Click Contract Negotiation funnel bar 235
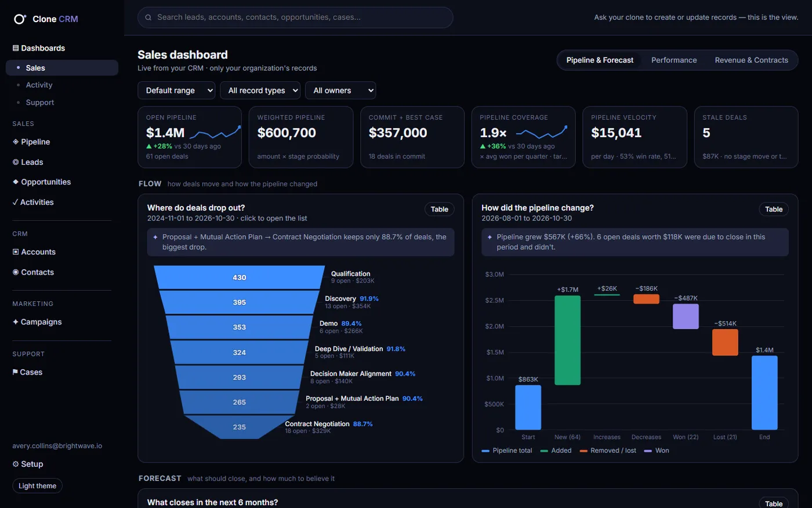 pyautogui.click(x=240, y=427)
